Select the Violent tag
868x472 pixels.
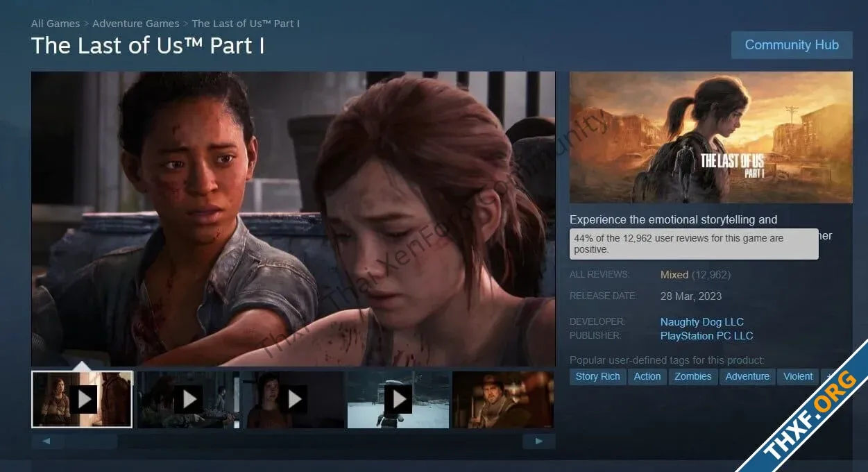(798, 376)
